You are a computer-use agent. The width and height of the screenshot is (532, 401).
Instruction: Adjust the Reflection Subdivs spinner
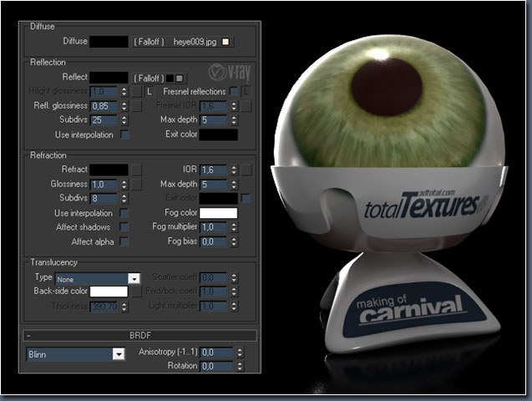tap(124, 120)
